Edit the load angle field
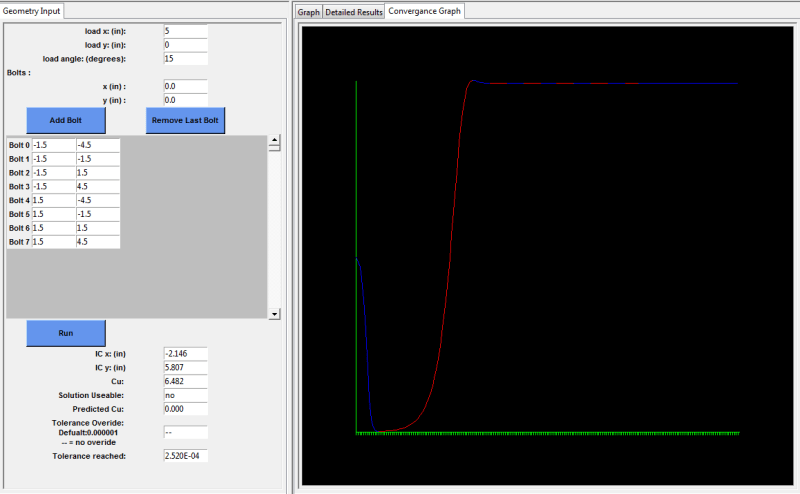This screenshot has height=494, width=800. (185, 59)
